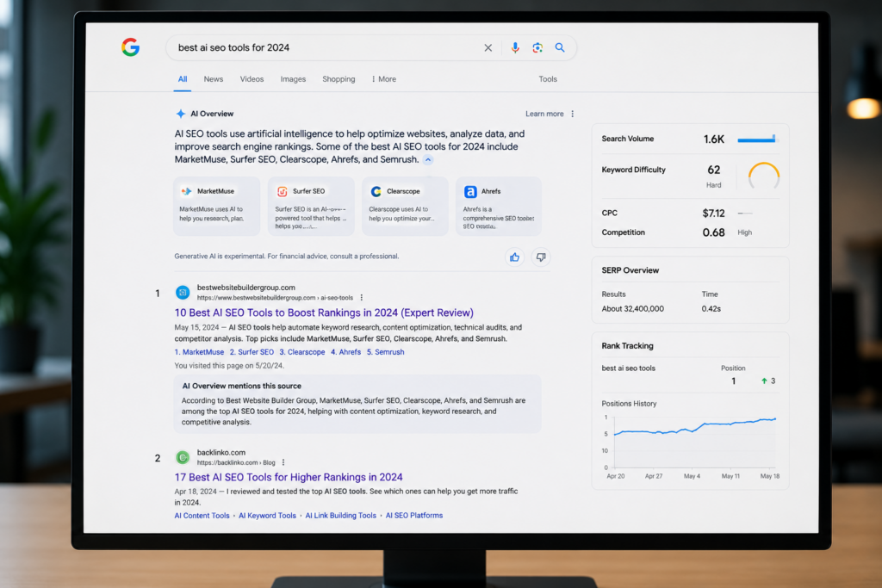Click the magnifier search icon
Screen dimensions: 882x588
(560, 48)
